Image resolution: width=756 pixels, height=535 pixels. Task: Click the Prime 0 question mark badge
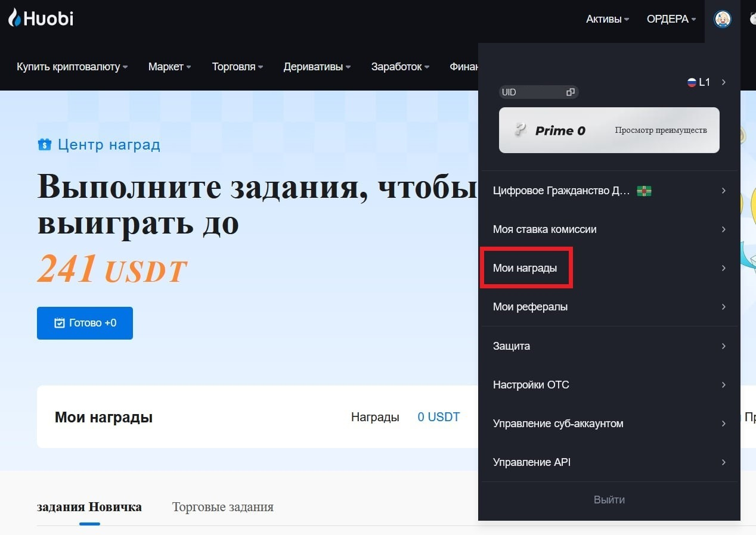pos(520,129)
